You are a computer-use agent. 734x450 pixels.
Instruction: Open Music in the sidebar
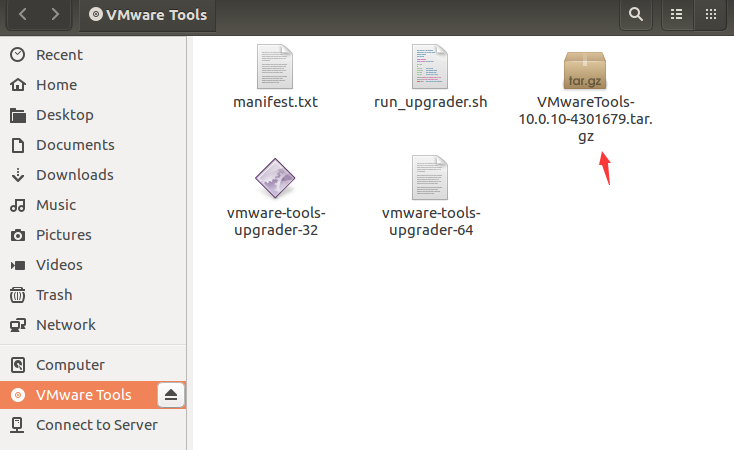[x=93, y=205]
